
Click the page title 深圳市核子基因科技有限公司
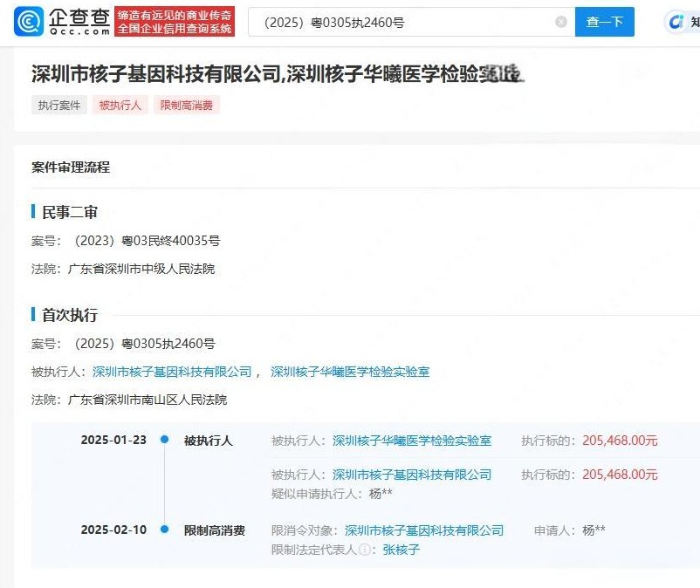coord(156,74)
